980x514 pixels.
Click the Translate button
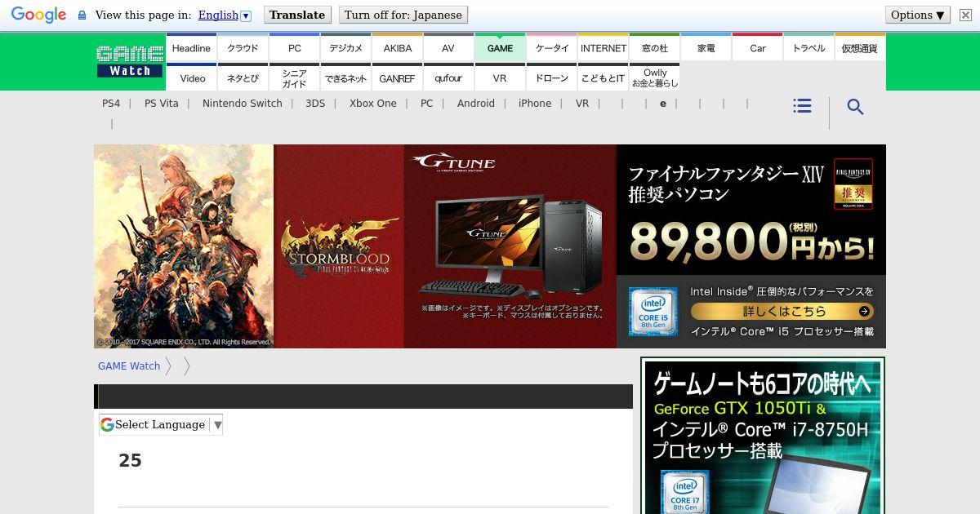(x=297, y=15)
